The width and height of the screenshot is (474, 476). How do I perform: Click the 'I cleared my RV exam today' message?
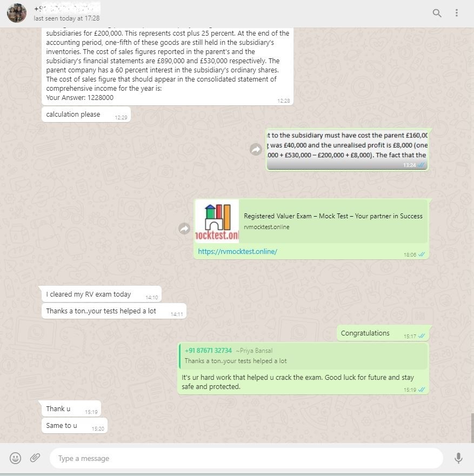[102, 294]
